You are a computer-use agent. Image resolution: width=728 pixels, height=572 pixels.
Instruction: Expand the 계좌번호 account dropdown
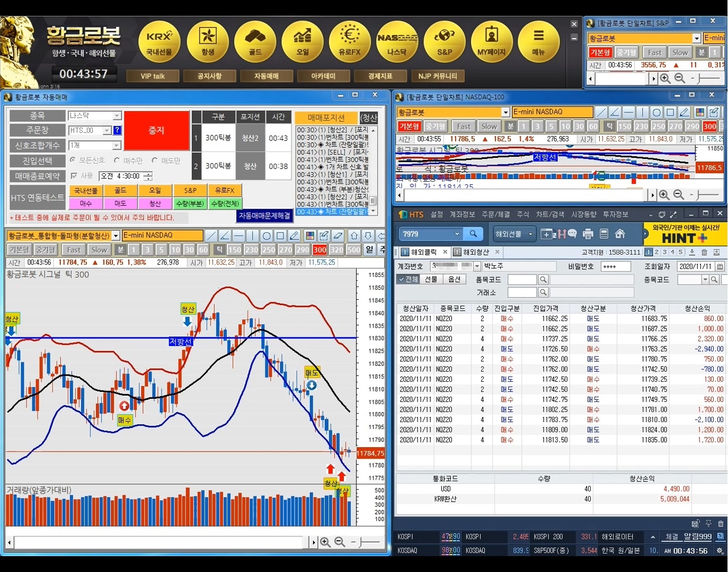(x=477, y=266)
